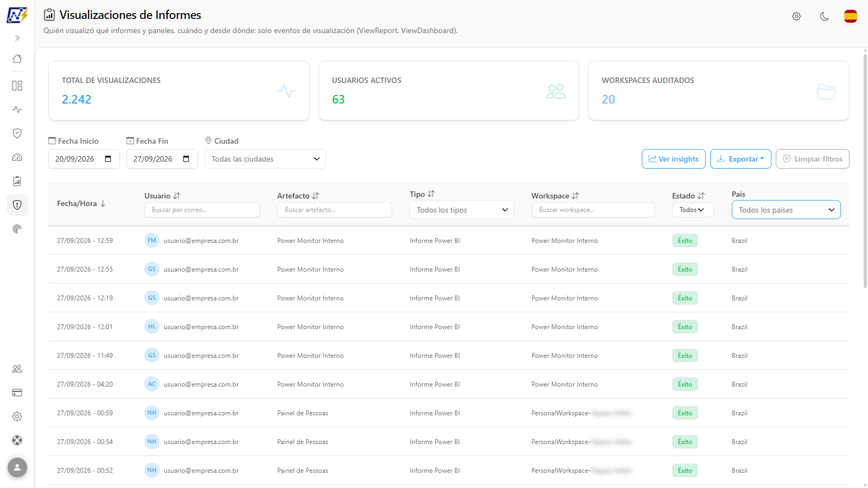Click the page vertical scrollbar

click(x=865, y=171)
